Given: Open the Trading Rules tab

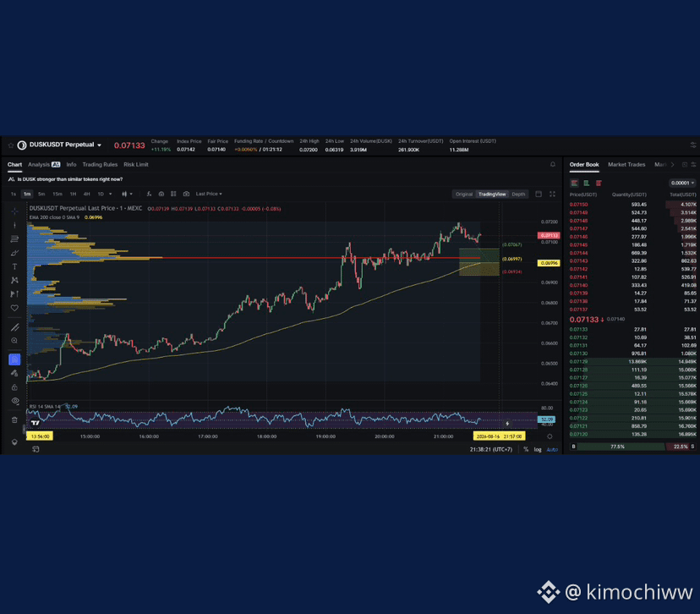Looking at the screenshot, I should (100, 164).
